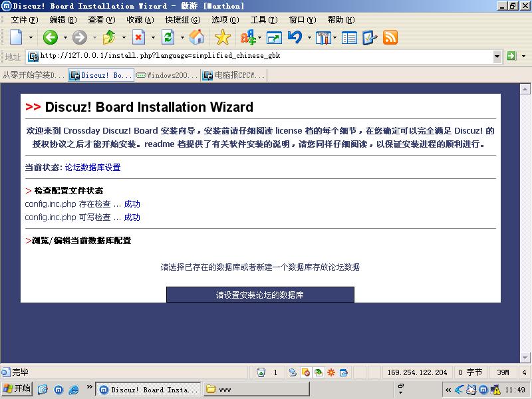Refresh the page using the toolbar icon
The height and width of the screenshot is (399, 532).
[x=168, y=37]
